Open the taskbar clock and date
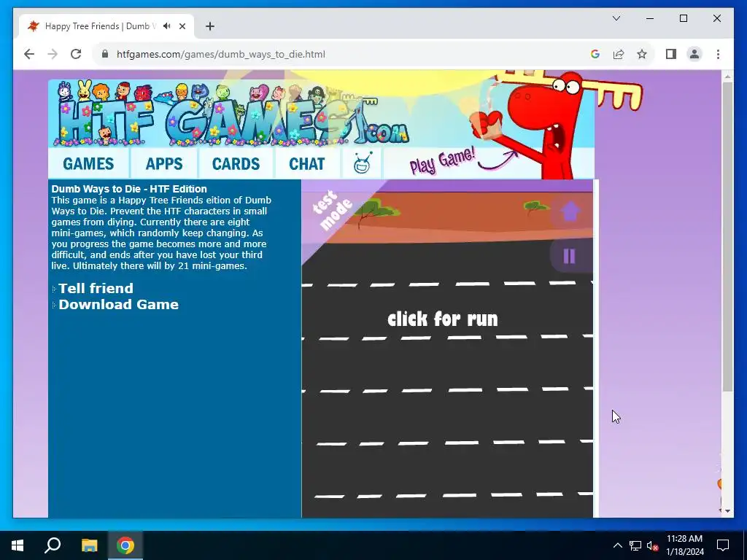Screen dimensions: 747x560 coord(684,545)
